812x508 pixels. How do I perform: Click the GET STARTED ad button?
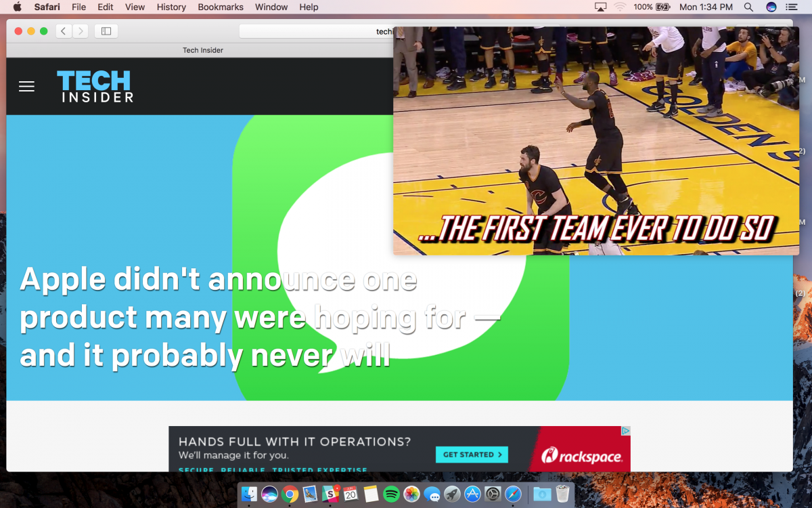[x=472, y=454]
